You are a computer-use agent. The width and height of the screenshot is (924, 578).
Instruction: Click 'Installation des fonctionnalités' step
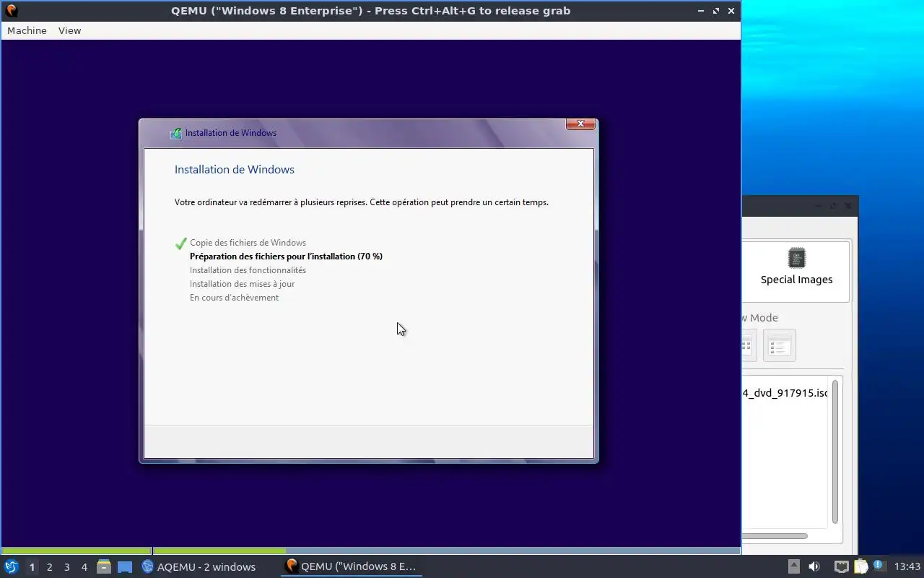coord(248,270)
